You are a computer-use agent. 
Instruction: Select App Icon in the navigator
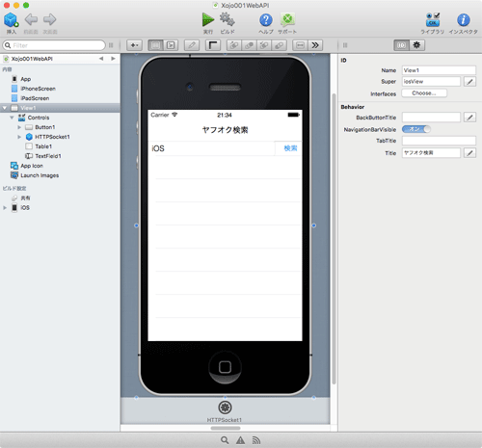[32, 166]
